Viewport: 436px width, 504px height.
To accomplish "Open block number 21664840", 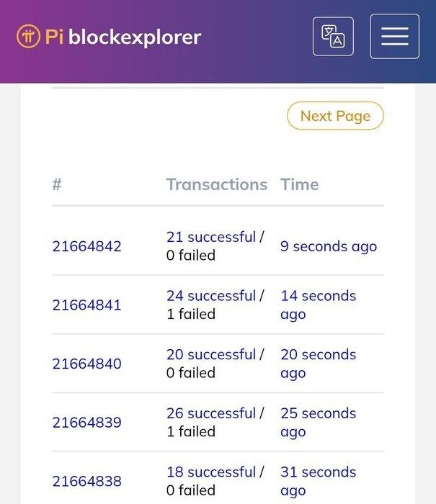I will (x=86, y=364).
